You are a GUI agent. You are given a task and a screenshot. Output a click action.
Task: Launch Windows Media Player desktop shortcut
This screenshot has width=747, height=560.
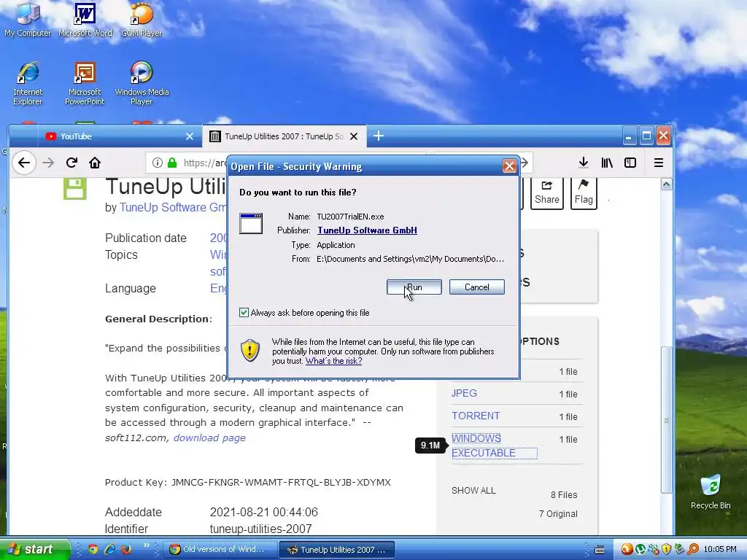tap(142, 83)
